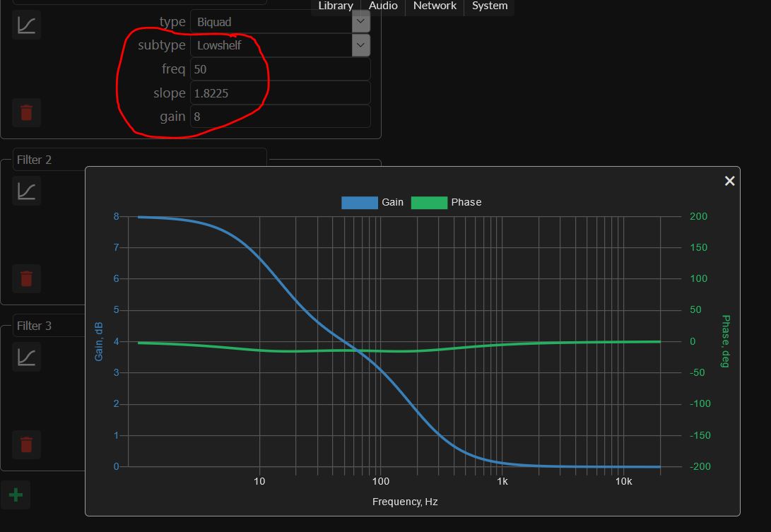This screenshot has width=771, height=532.
Task: Delete Filter 3 with trash icon
Action: [x=27, y=444]
